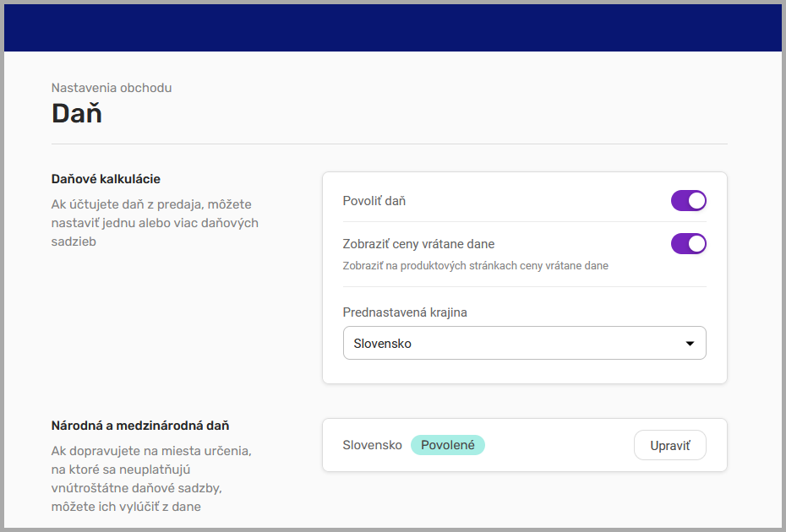Click the Daň page title
This screenshot has width=786, height=532.
click(77, 113)
